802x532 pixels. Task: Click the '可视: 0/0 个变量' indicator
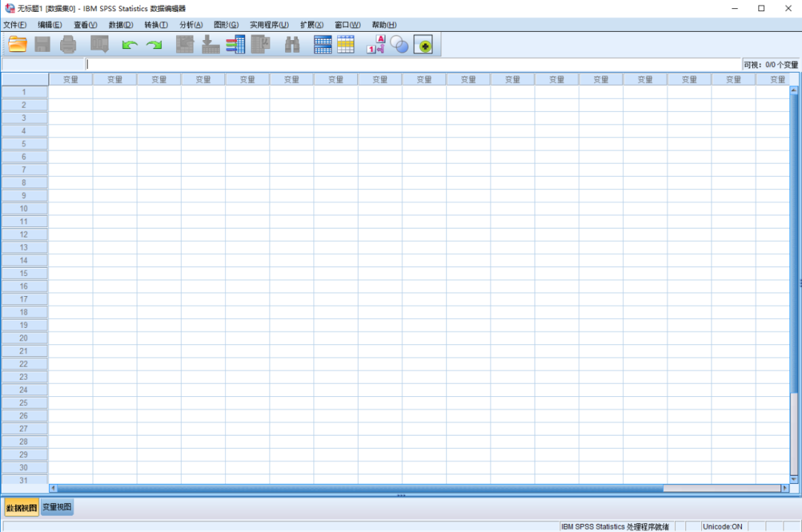coord(771,65)
